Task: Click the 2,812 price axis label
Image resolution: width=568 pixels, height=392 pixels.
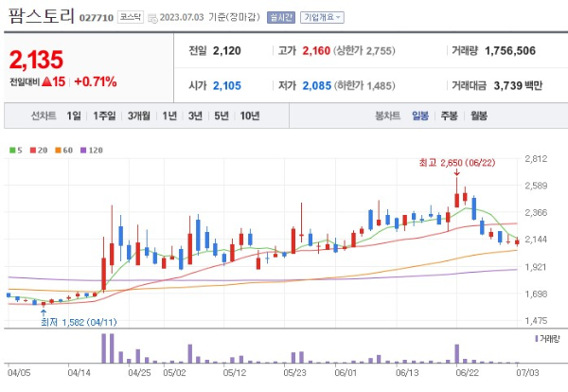Action: click(536, 159)
